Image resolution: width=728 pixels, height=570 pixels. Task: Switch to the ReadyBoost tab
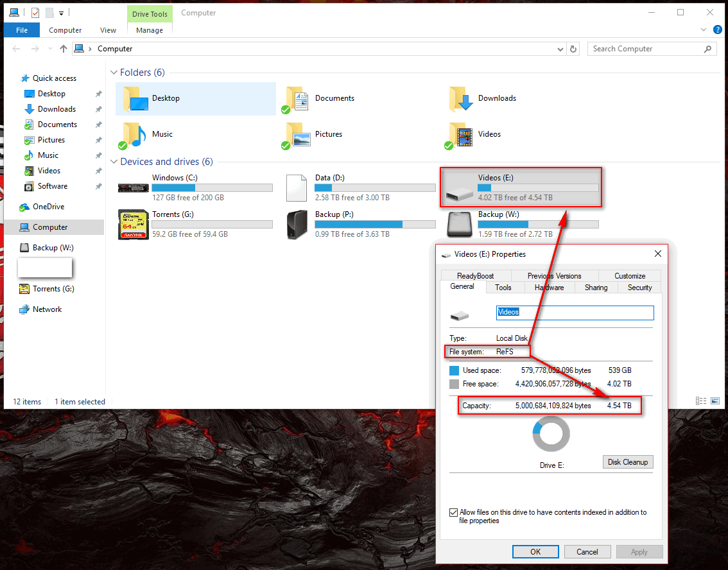(x=476, y=276)
